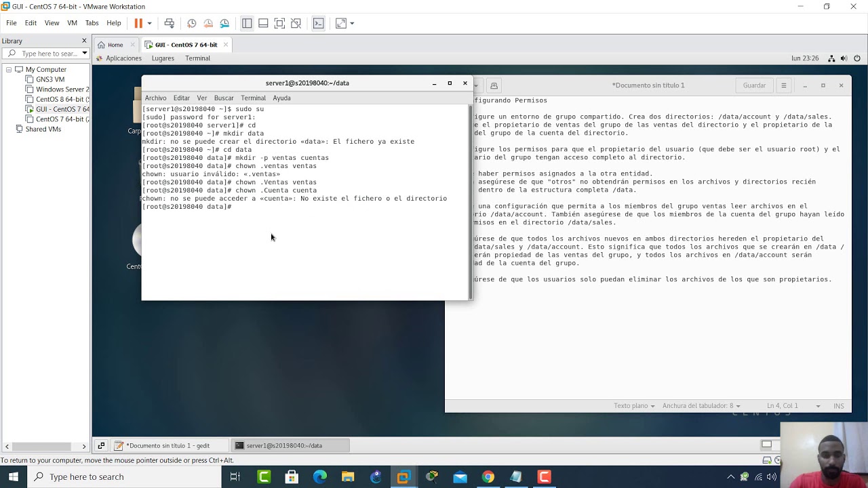Open the VM menu

tap(72, 23)
